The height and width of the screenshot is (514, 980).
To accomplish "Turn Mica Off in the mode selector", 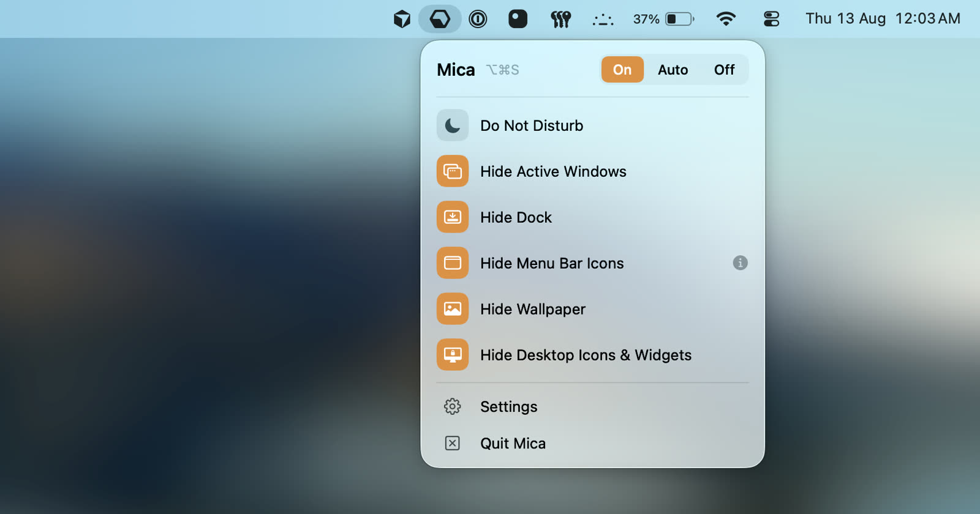I will pyautogui.click(x=724, y=70).
